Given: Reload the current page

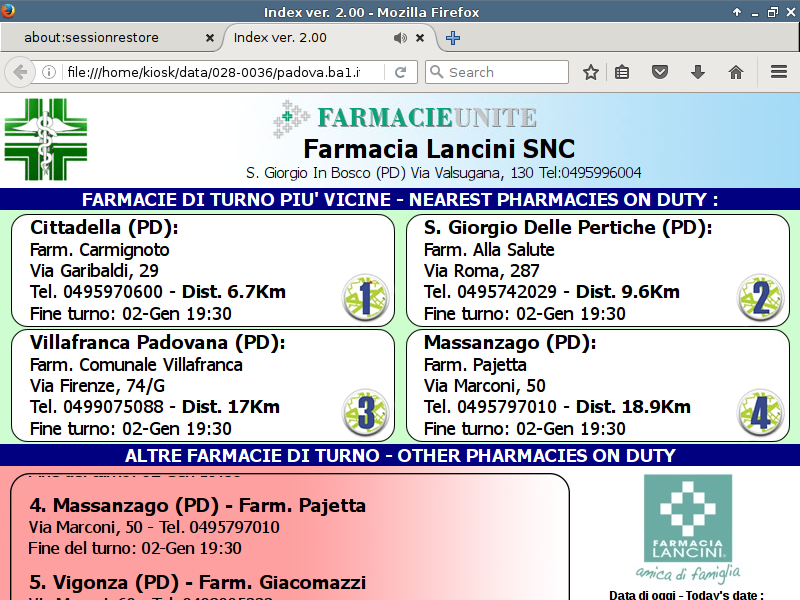Looking at the screenshot, I should pos(400,72).
